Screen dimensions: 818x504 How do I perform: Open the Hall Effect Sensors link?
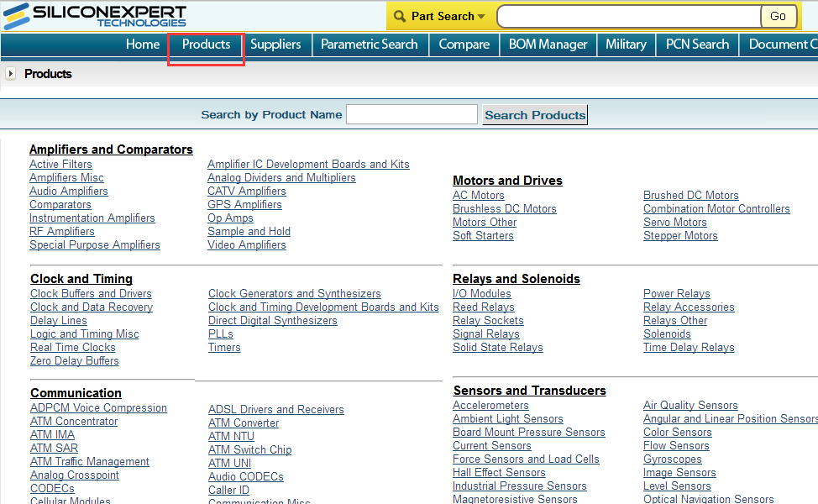click(499, 473)
